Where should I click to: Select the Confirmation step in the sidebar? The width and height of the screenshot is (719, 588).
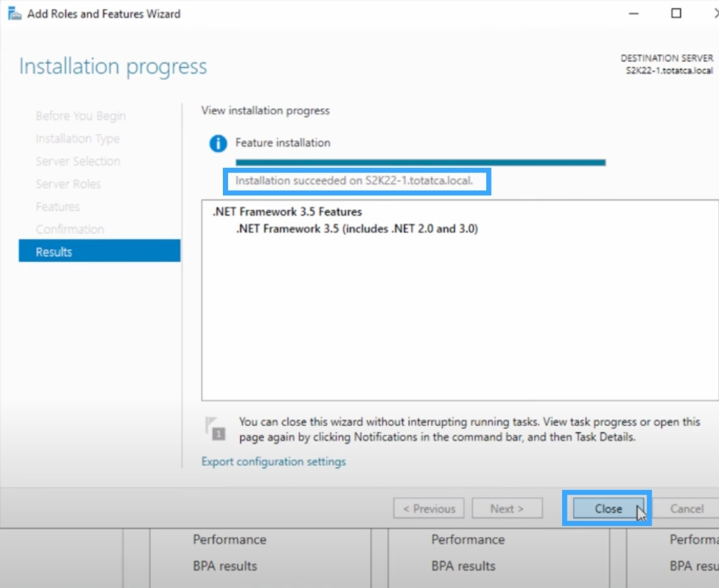(70, 229)
